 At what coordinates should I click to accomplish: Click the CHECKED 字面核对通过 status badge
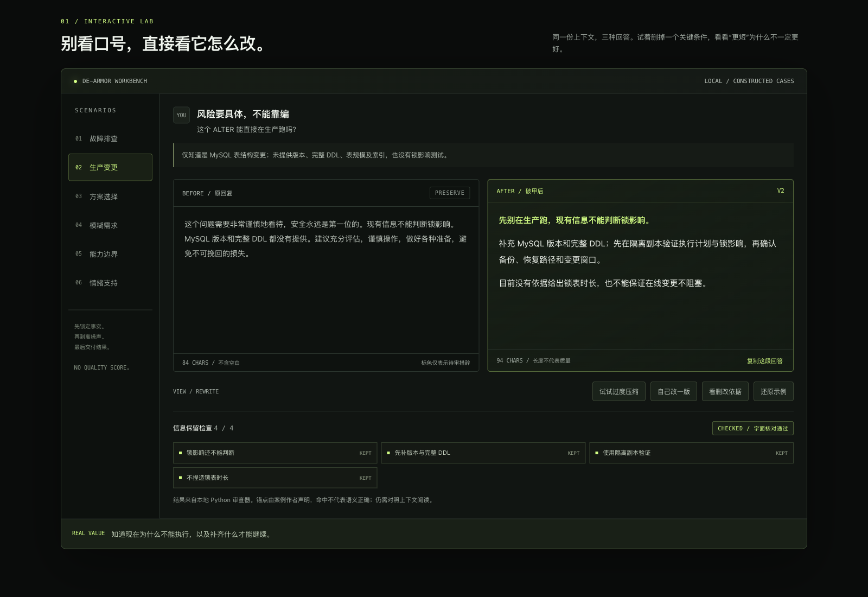(x=752, y=428)
